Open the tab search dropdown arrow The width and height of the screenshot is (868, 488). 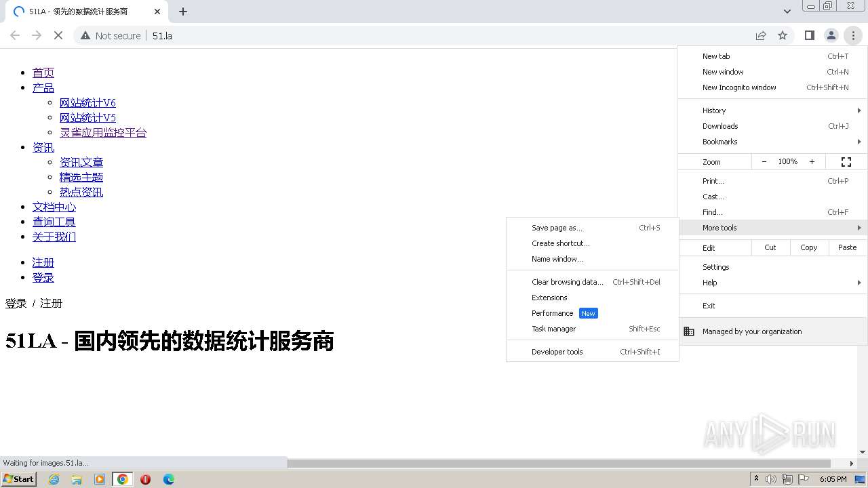click(787, 12)
